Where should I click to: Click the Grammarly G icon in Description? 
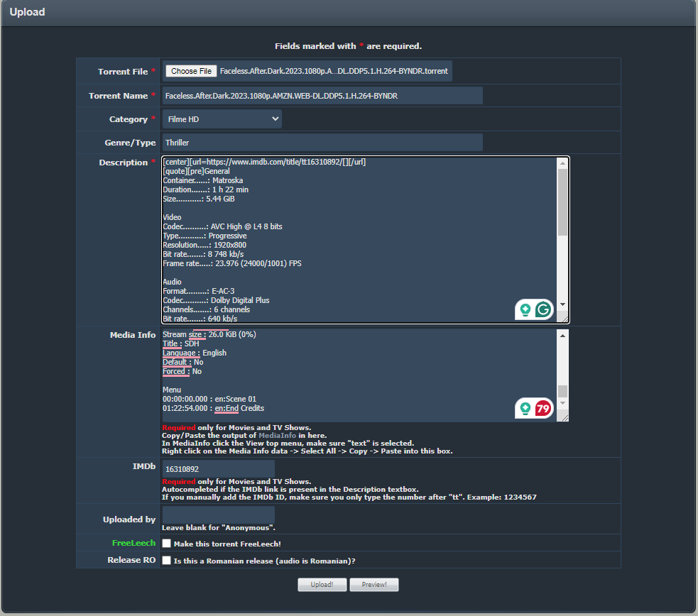(543, 309)
